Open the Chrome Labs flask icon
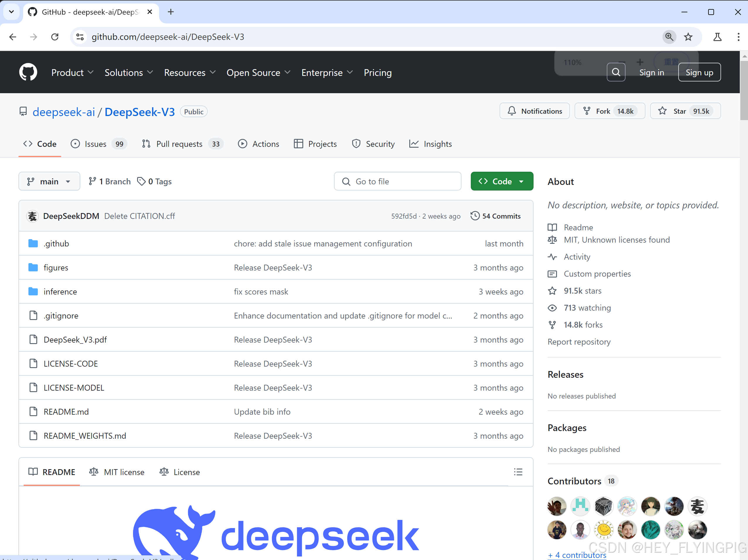Screen dimensions: 748x560 pyautogui.click(x=717, y=37)
